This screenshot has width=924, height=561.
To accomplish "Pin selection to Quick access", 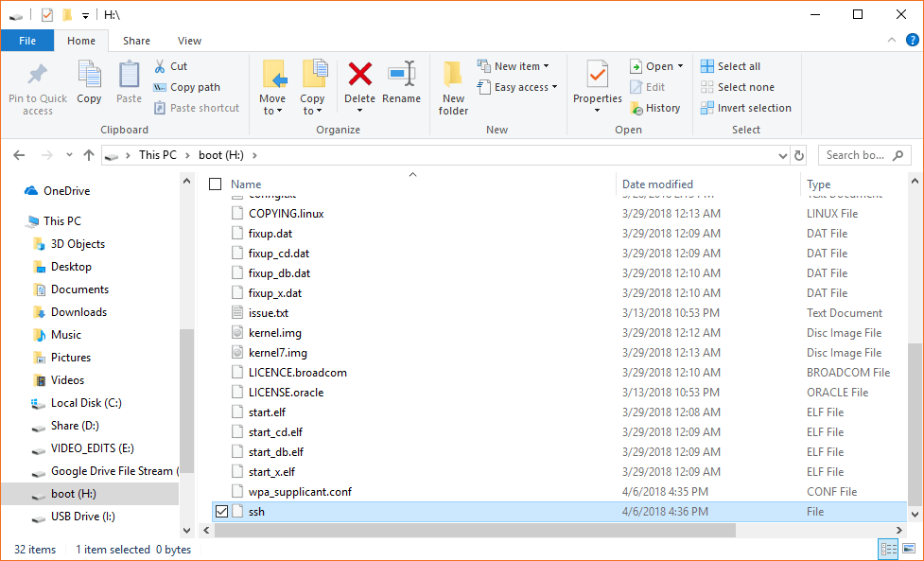I will click(37, 88).
